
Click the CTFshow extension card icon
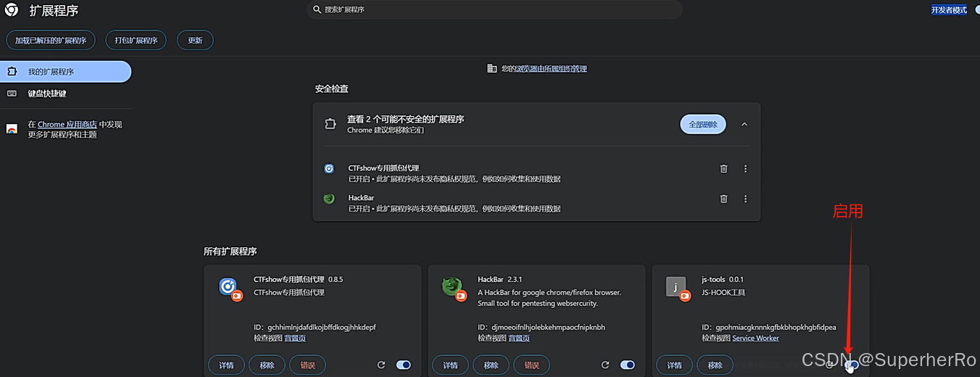229,288
